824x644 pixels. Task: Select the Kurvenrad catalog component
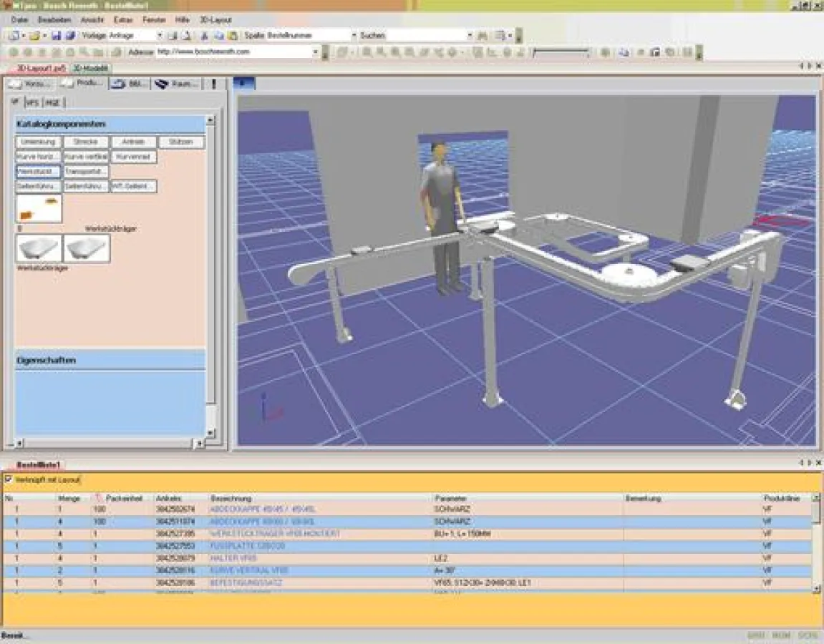click(133, 156)
